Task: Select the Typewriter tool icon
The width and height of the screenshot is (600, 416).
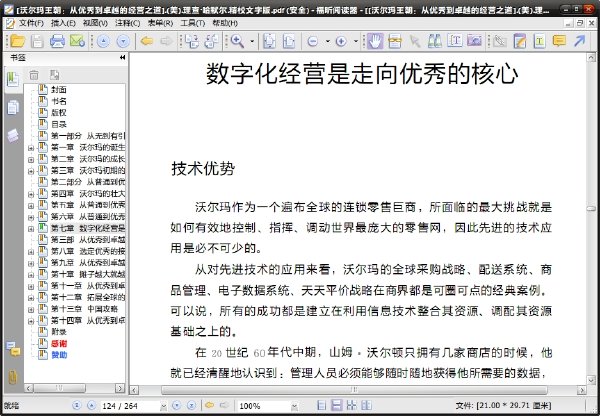Action: pos(540,41)
